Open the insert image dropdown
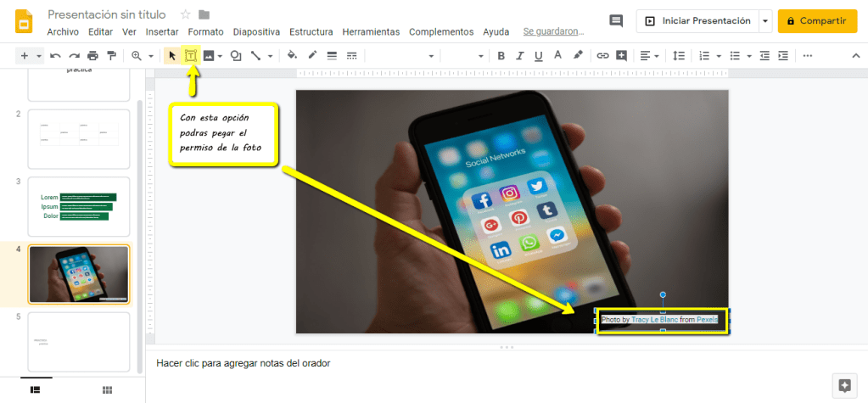 click(212, 56)
